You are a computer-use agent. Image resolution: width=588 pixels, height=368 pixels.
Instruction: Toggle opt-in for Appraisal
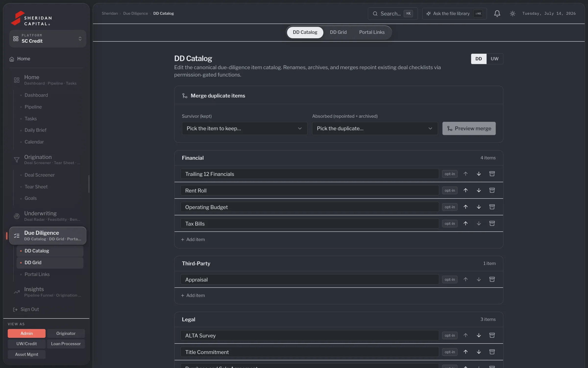(450, 279)
